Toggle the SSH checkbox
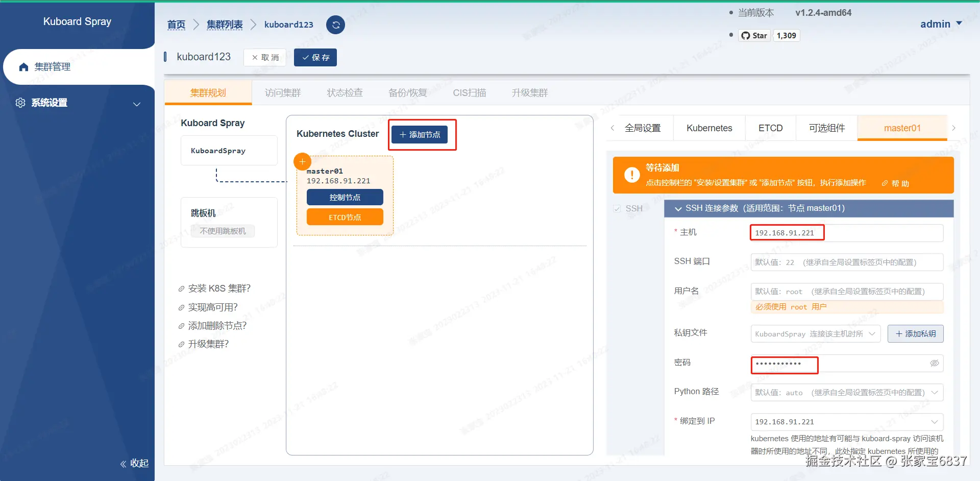980x481 pixels. click(x=617, y=209)
